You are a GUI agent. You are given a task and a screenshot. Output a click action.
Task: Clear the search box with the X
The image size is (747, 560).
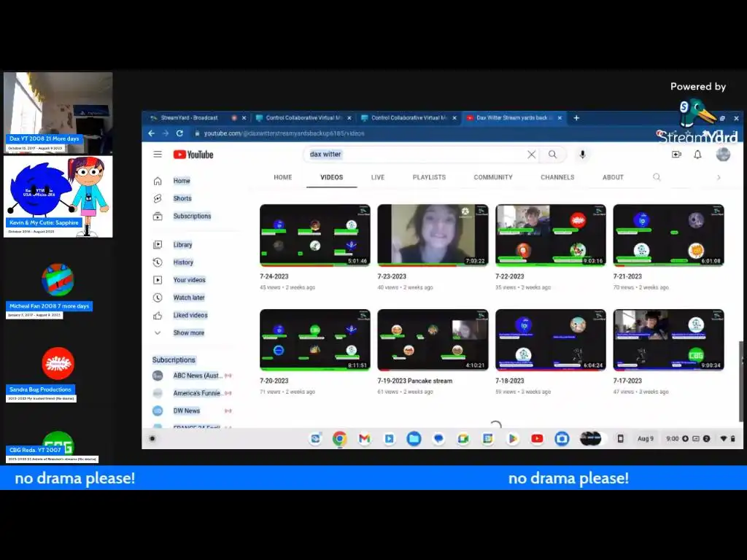(x=531, y=155)
